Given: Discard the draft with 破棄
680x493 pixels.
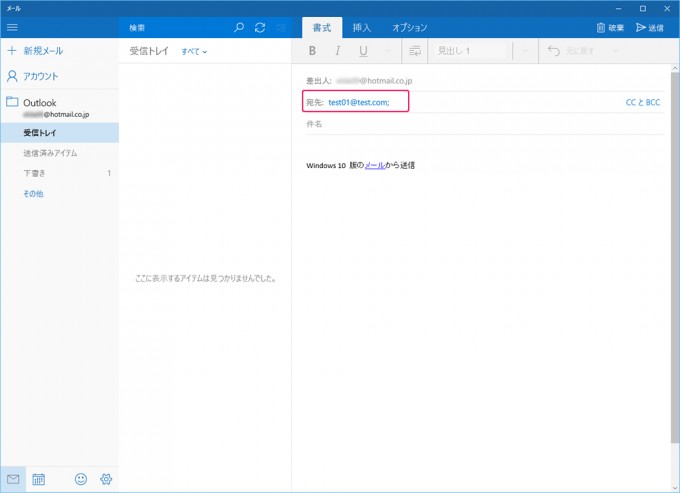Looking at the screenshot, I should coord(610,27).
